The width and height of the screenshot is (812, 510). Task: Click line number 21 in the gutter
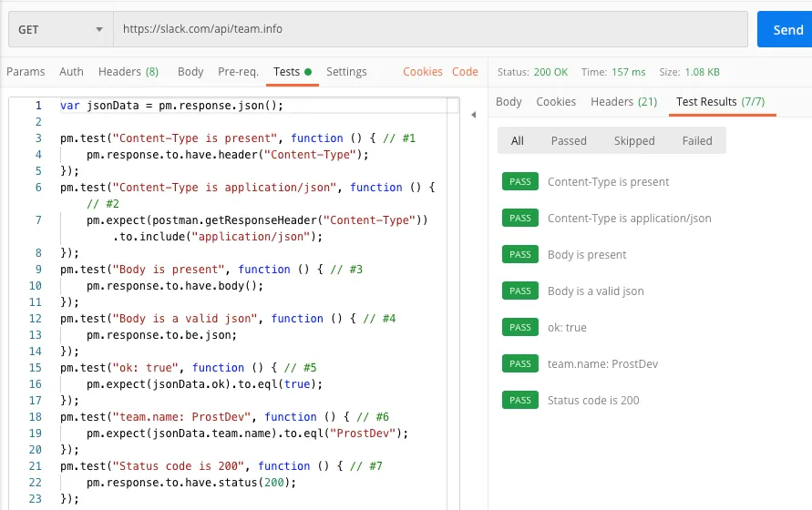pyautogui.click(x=36, y=466)
